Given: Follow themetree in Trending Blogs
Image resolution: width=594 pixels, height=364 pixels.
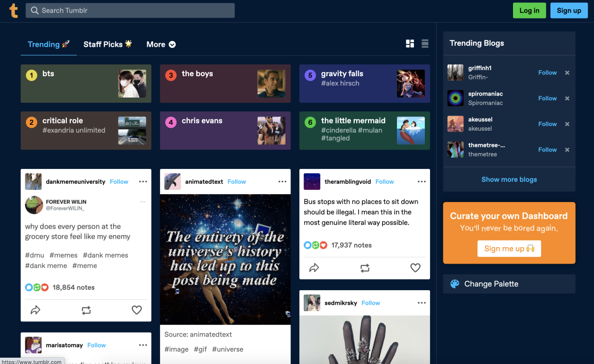Looking at the screenshot, I should [x=547, y=150].
